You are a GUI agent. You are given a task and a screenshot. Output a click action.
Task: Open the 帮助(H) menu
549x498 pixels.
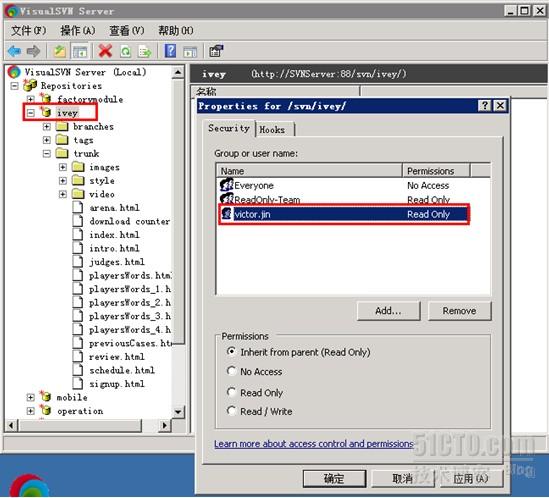click(176, 30)
